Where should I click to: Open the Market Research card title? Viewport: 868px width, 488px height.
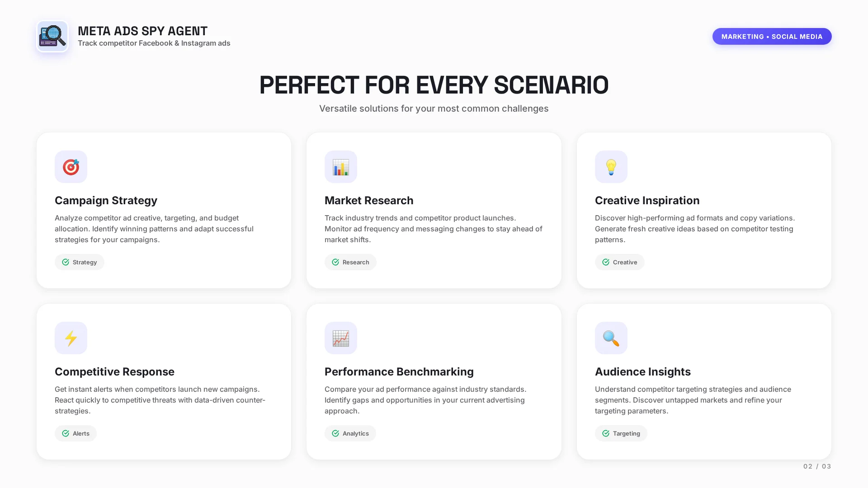click(369, 200)
